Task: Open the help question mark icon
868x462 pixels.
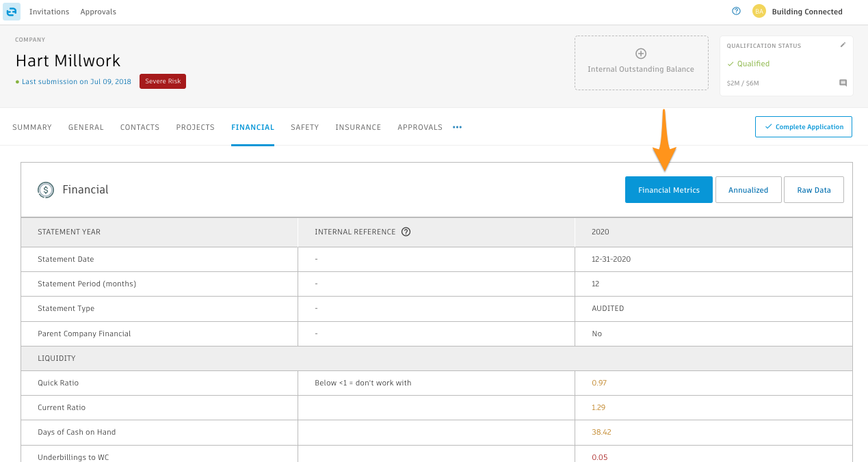Action: (x=737, y=12)
